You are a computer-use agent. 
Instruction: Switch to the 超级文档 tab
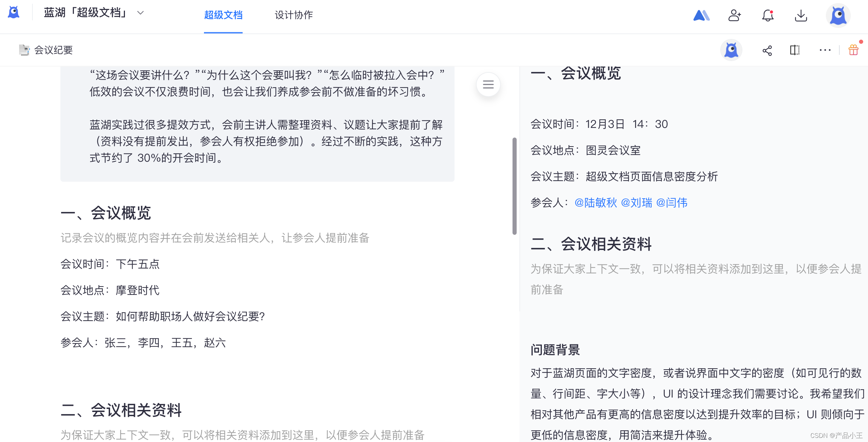[223, 15]
